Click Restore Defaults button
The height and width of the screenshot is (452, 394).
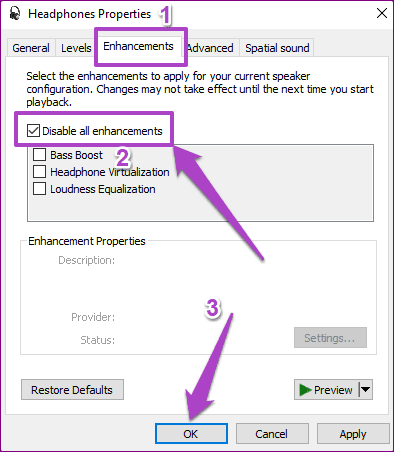coord(72,389)
